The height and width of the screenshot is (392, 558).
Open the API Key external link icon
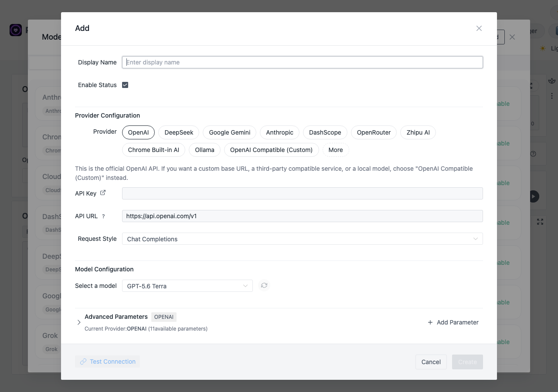coord(103,193)
